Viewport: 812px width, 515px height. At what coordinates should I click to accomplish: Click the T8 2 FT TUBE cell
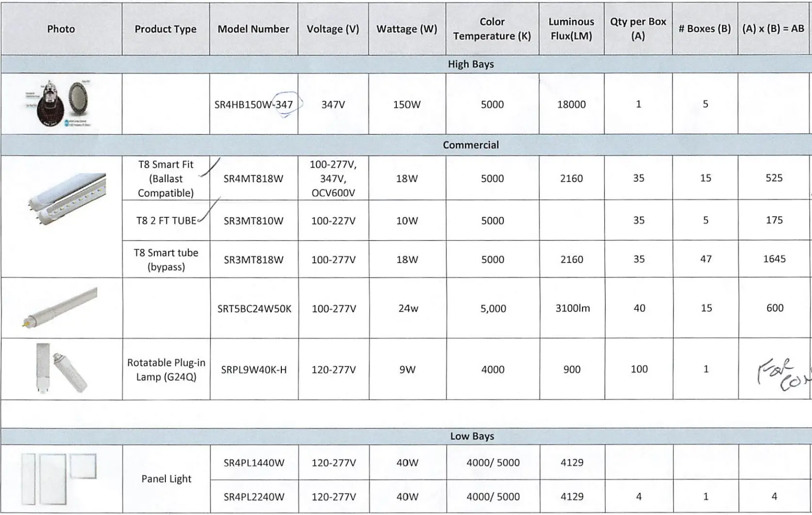pyautogui.click(x=166, y=221)
